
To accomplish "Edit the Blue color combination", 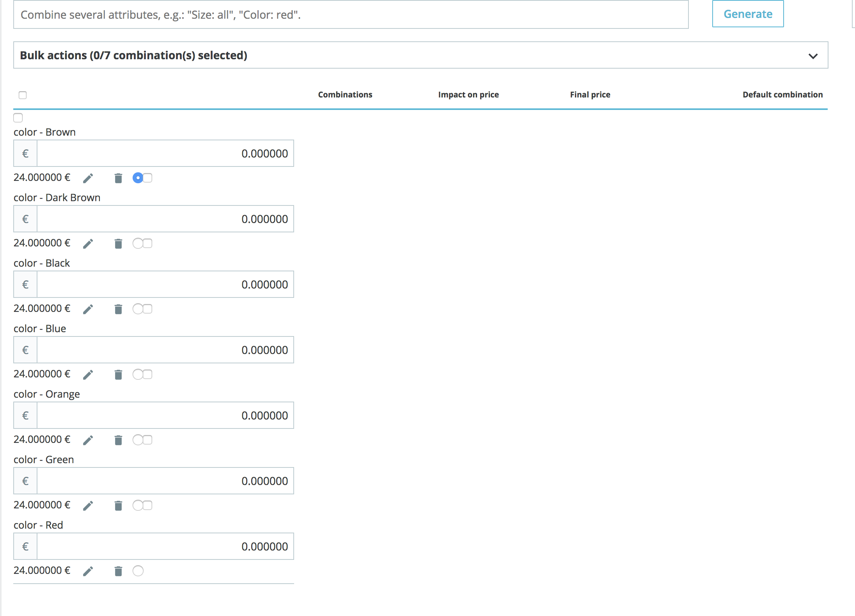I will tap(88, 375).
